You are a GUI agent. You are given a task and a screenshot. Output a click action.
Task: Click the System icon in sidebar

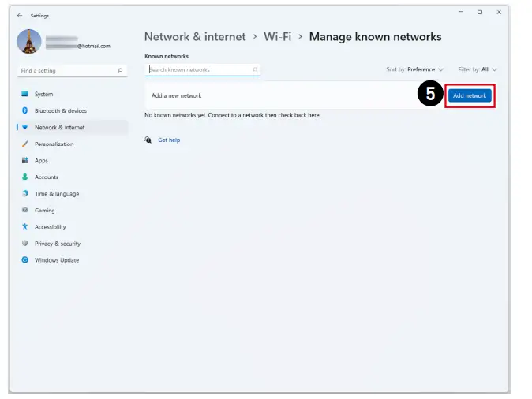[25, 95]
